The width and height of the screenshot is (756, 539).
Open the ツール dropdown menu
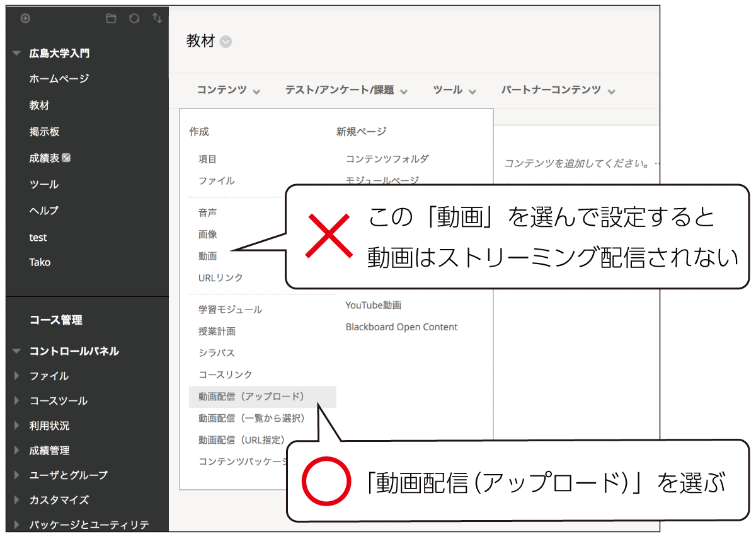click(454, 90)
